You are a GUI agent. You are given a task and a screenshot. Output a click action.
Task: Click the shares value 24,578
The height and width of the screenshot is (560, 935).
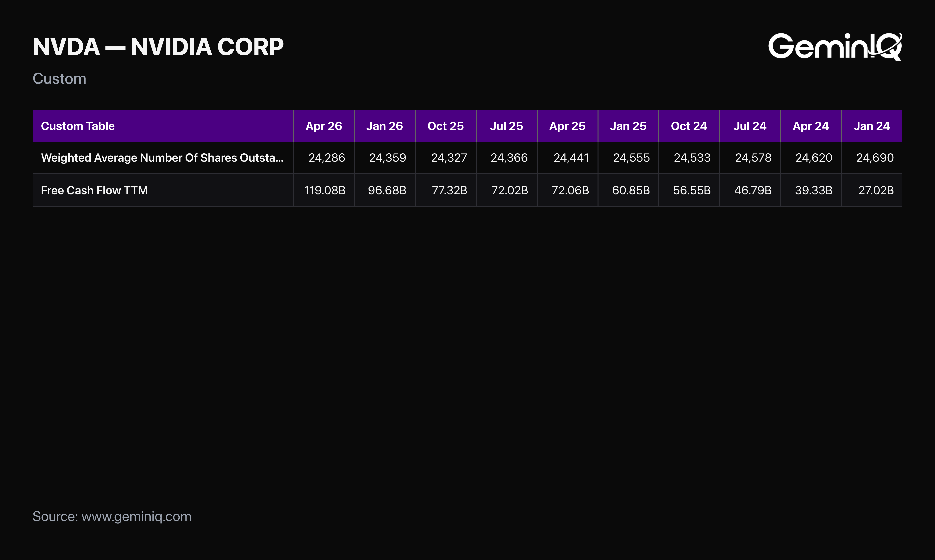tap(754, 158)
